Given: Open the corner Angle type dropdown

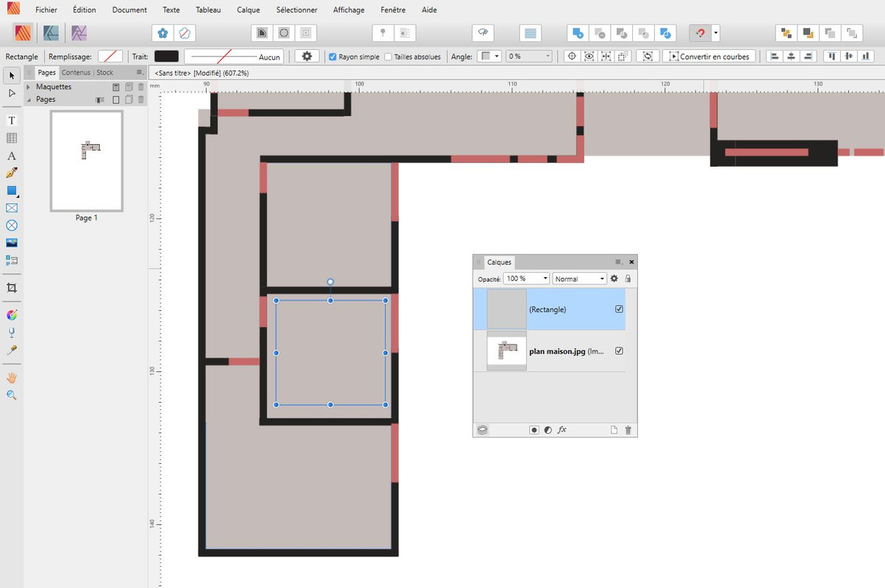Looking at the screenshot, I should pos(489,57).
